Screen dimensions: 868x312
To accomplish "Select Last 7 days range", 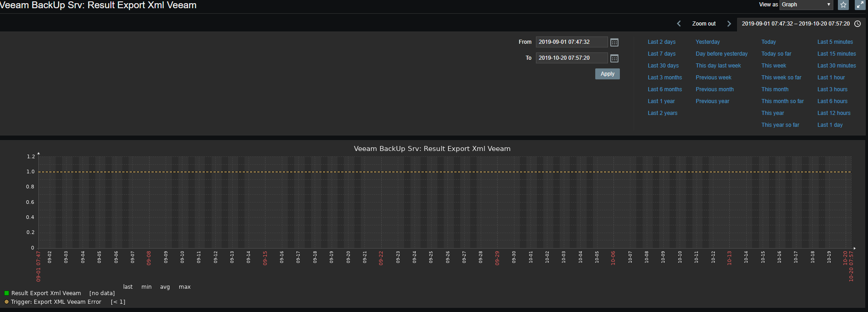I will (661, 54).
